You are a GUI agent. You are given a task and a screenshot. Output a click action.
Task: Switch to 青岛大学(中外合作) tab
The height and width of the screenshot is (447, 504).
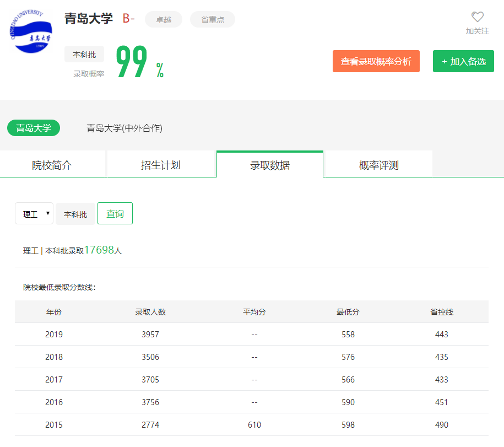(124, 128)
